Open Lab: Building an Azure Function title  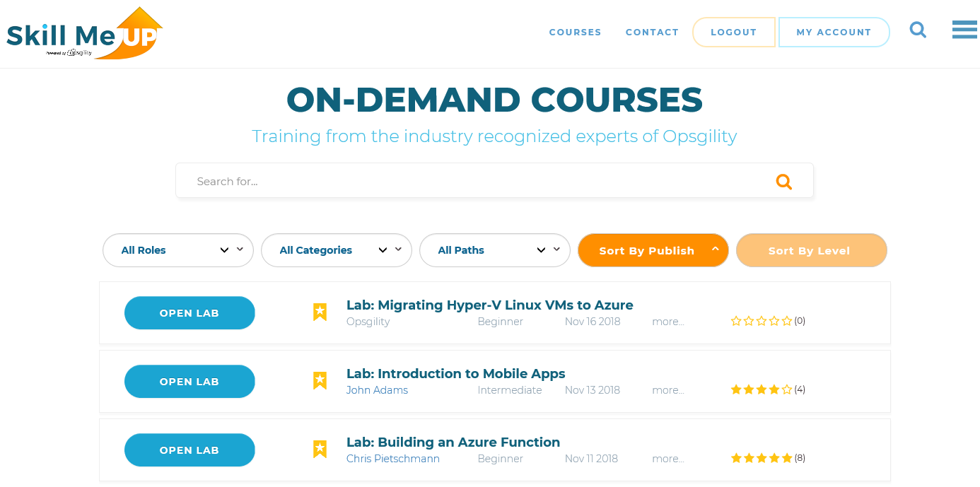tap(453, 442)
